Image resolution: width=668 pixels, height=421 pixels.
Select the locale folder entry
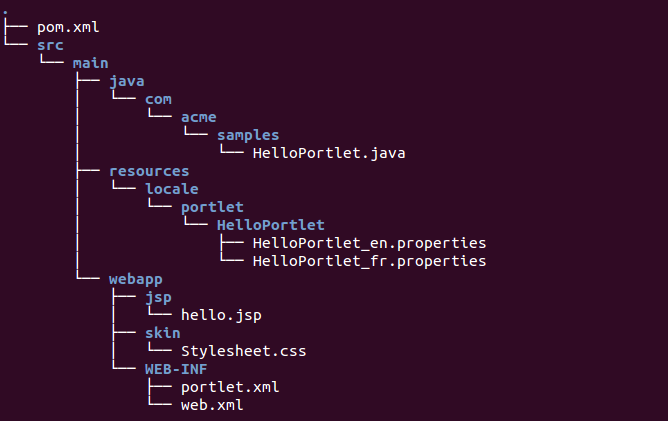click(x=172, y=189)
